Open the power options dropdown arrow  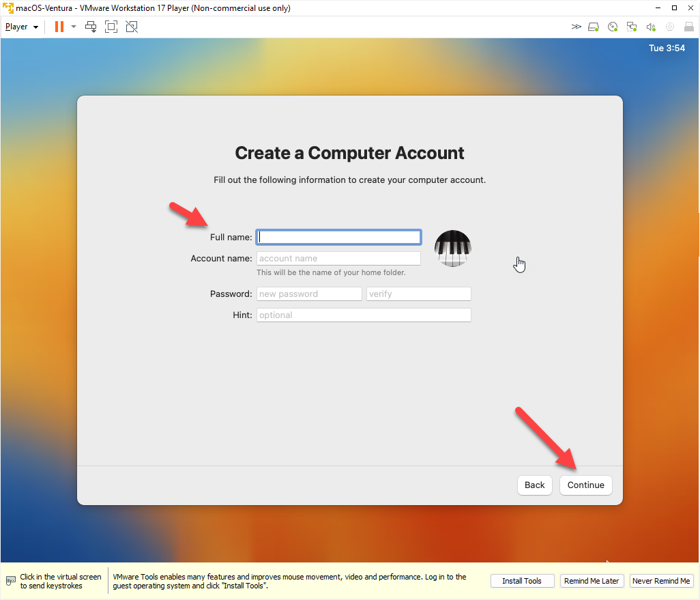[74, 27]
